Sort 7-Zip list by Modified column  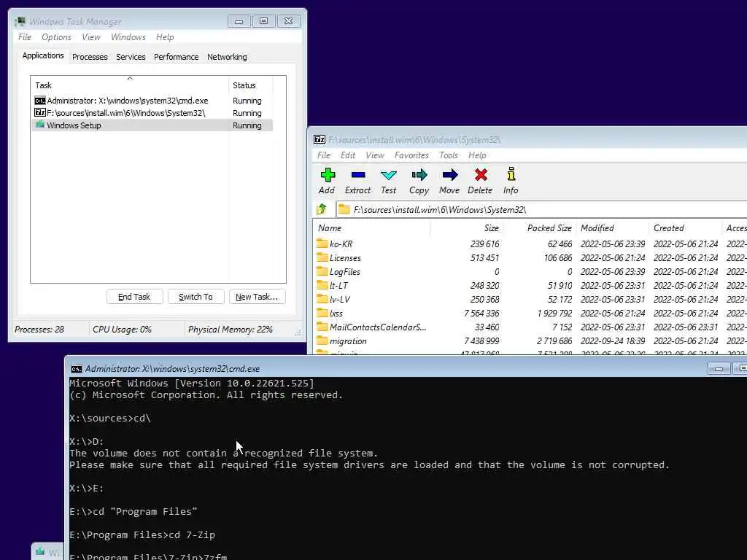pyautogui.click(x=613, y=228)
